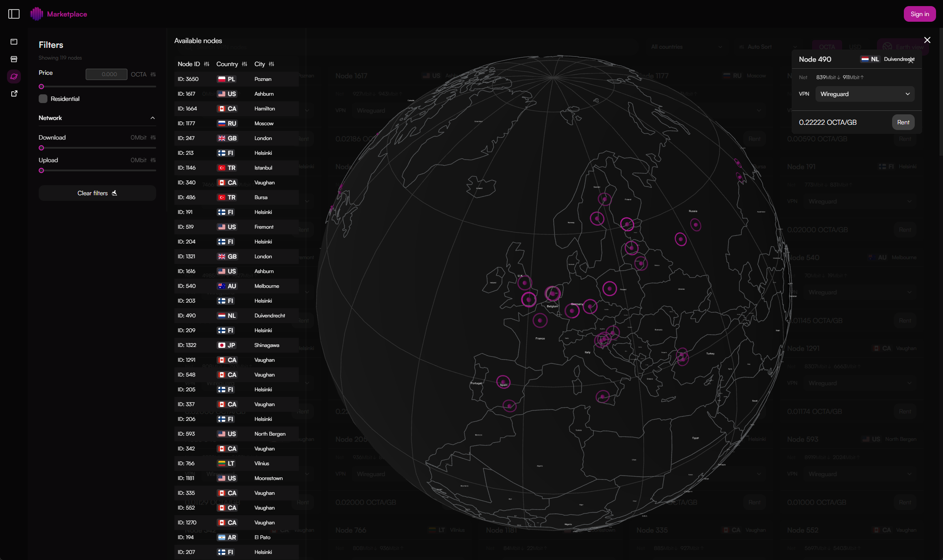
Task: Open the Wireguard VPN dropdown in Node 490 panel
Action: point(865,94)
